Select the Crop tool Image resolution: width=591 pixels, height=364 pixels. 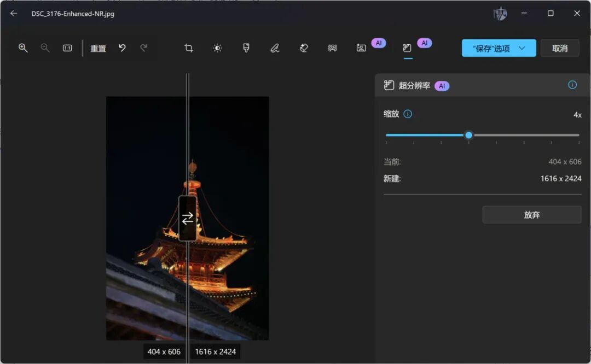coord(189,48)
